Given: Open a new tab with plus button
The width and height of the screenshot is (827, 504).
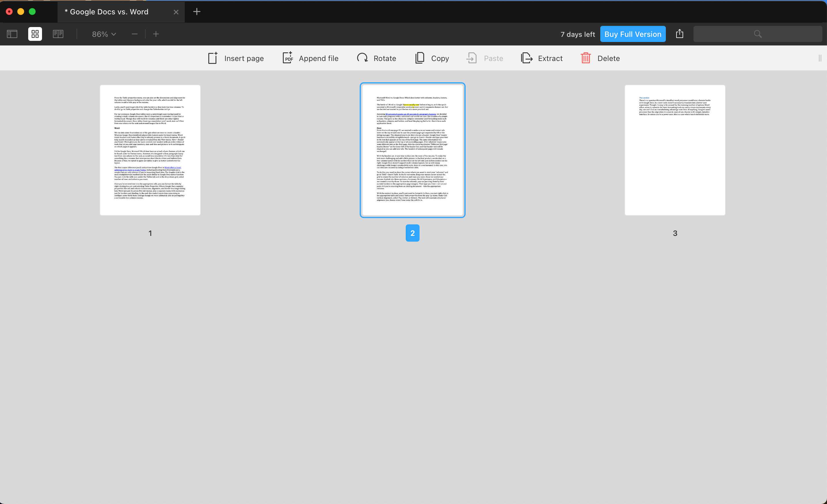Looking at the screenshot, I should (x=197, y=12).
